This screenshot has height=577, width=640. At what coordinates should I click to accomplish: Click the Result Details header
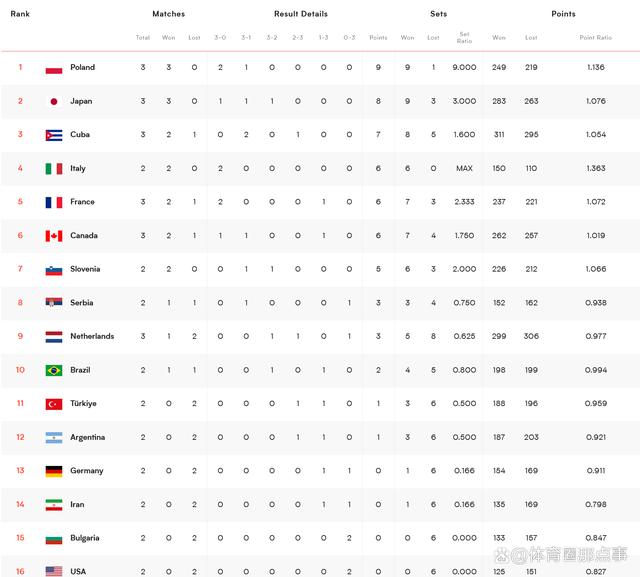pyautogui.click(x=301, y=14)
